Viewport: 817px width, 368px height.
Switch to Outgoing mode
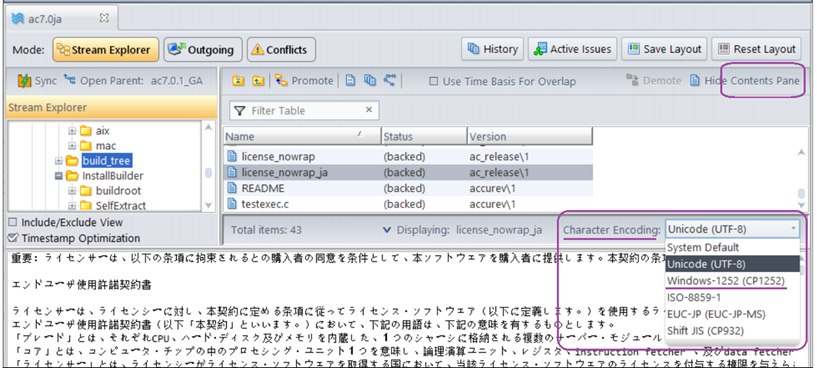pos(203,50)
